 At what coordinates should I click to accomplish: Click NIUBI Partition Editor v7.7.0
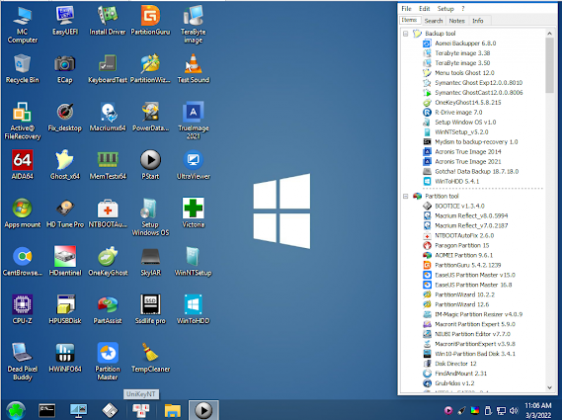[x=472, y=334]
